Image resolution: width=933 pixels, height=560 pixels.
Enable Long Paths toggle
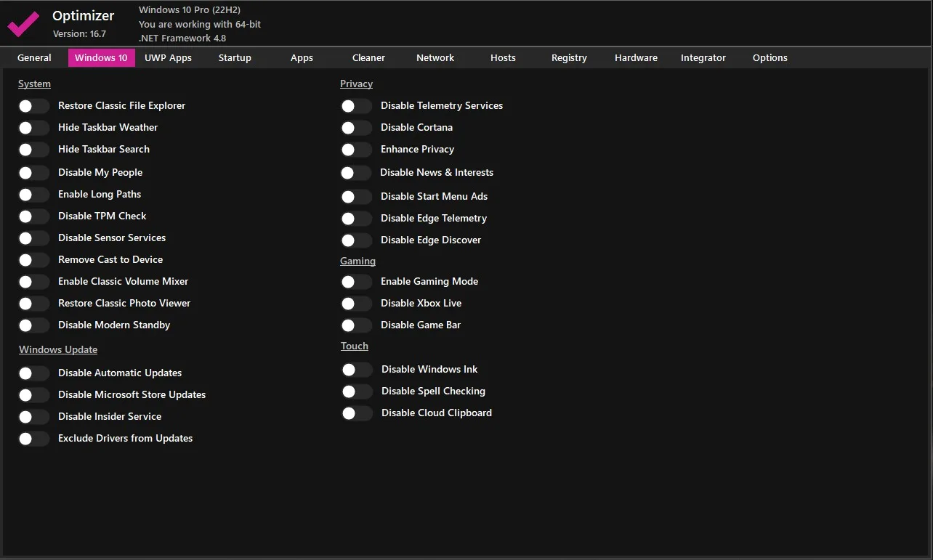coord(33,195)
